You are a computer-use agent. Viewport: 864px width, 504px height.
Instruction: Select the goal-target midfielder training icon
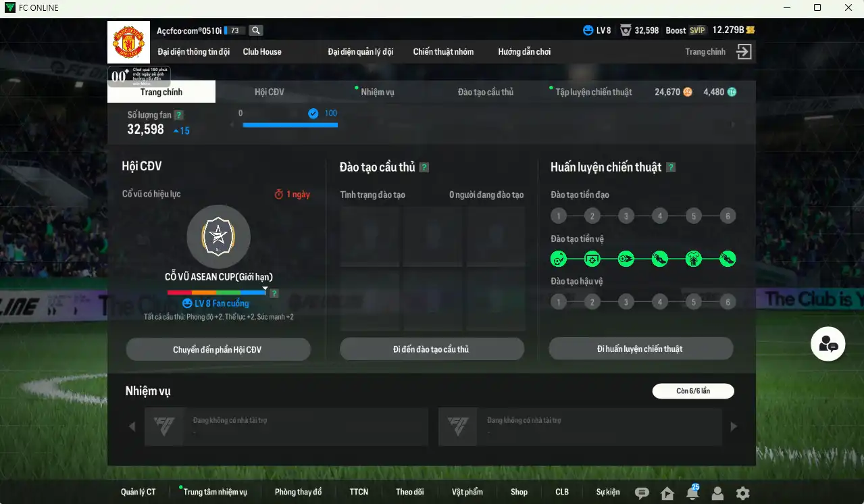592,259
